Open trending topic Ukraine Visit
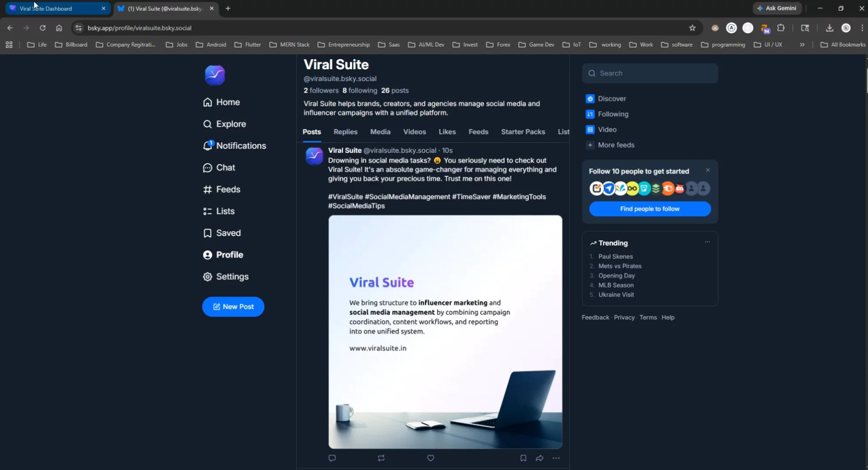 616,295
